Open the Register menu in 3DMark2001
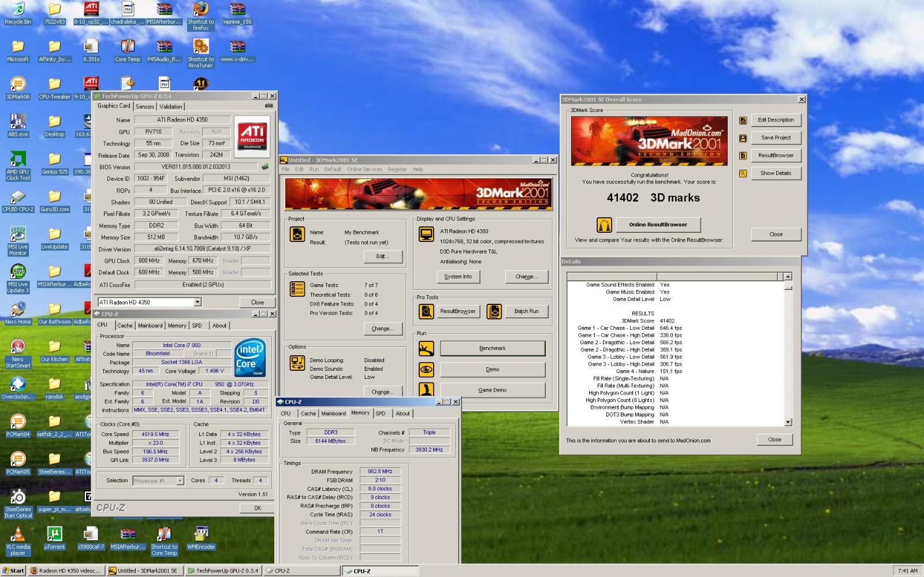924x577 pixels. click(397, 169)
